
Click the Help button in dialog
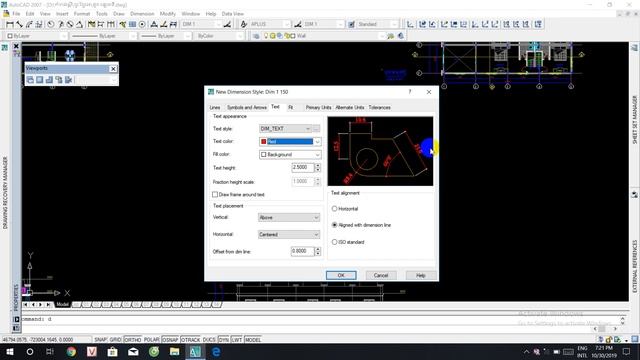coord(421,275)
